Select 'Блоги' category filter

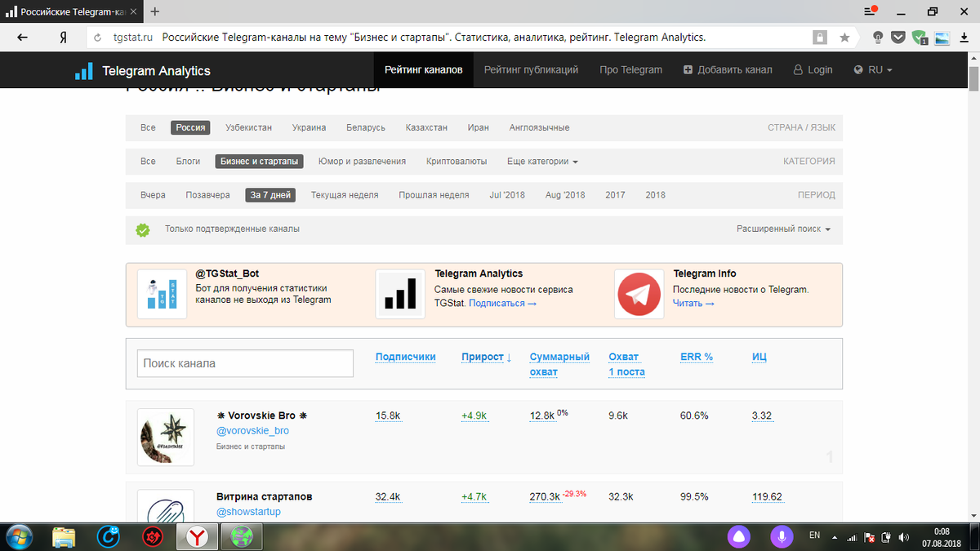point(188,162)
